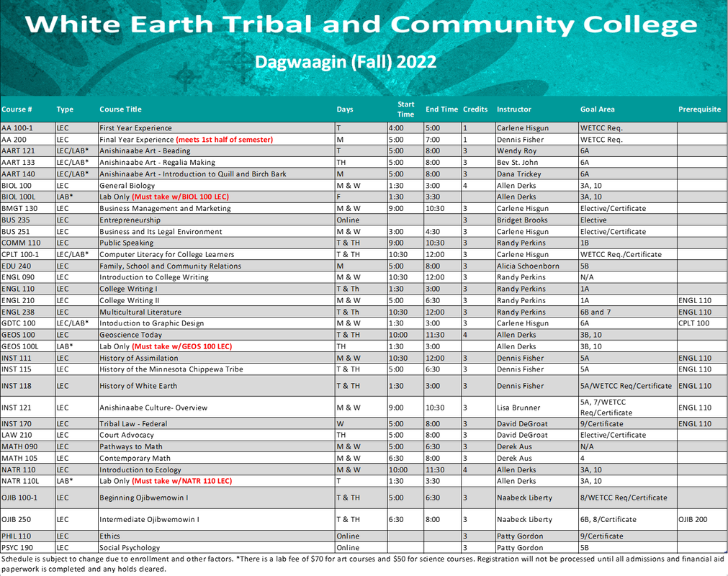
Task: Select the 'Social Psychology' course title
Action: 130,548
